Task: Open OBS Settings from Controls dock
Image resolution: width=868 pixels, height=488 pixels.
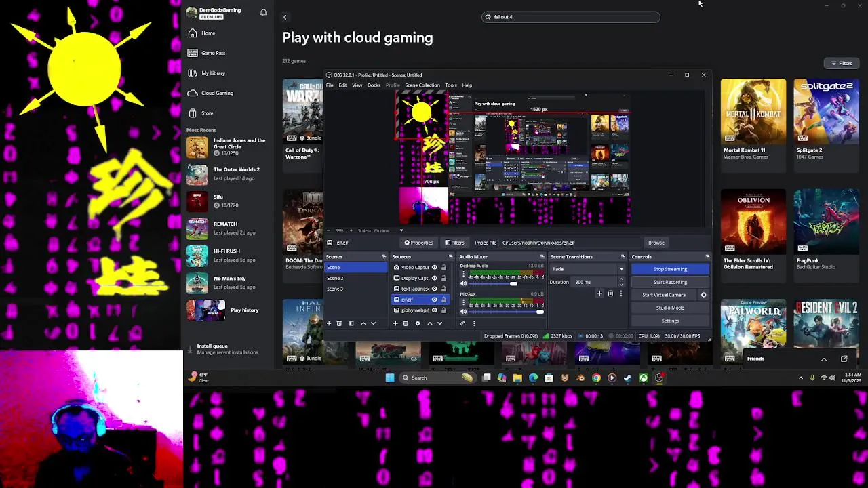Action: tap(670, 321)
